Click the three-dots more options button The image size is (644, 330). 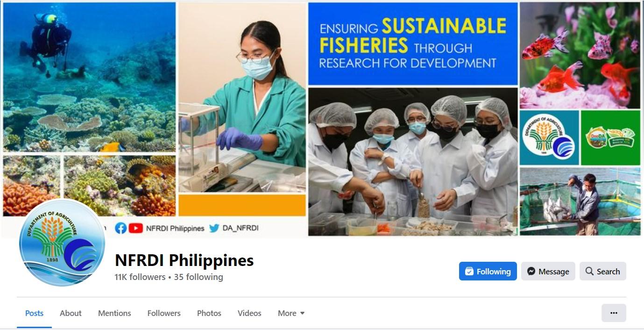coord(614,313)
